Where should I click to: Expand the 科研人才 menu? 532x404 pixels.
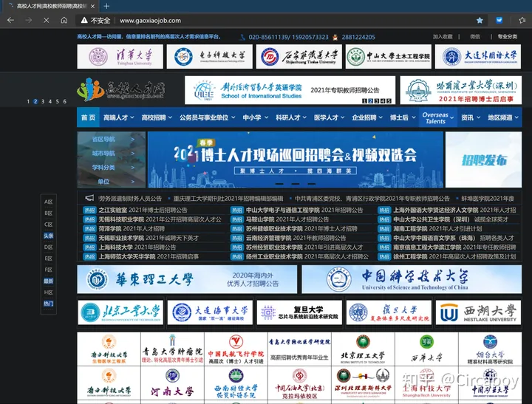click(291, 117)
